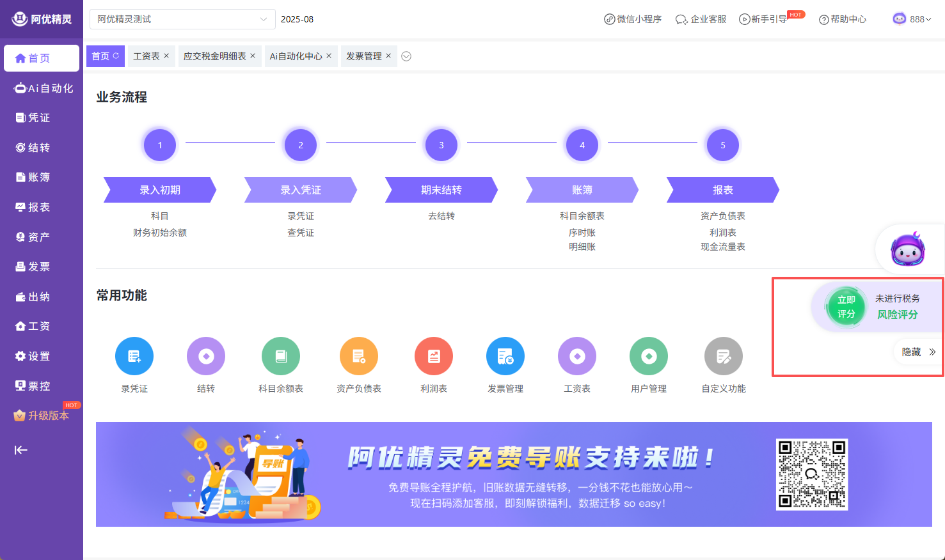Click the 帮助中心 link in header
The image size is (945, 560).
(843, 19)
